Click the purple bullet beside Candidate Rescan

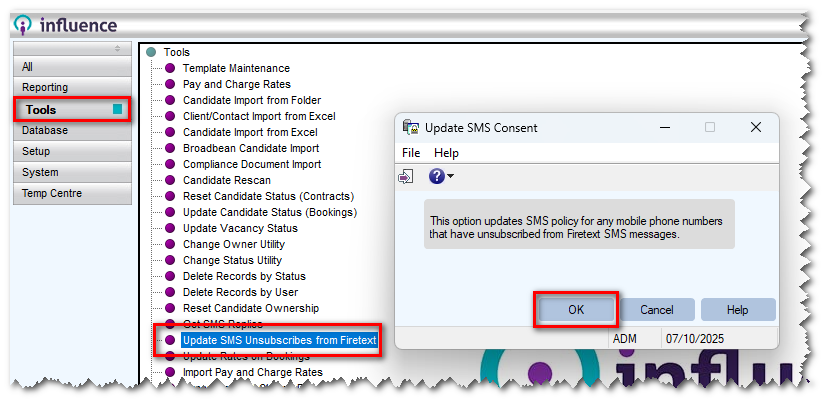170,180
